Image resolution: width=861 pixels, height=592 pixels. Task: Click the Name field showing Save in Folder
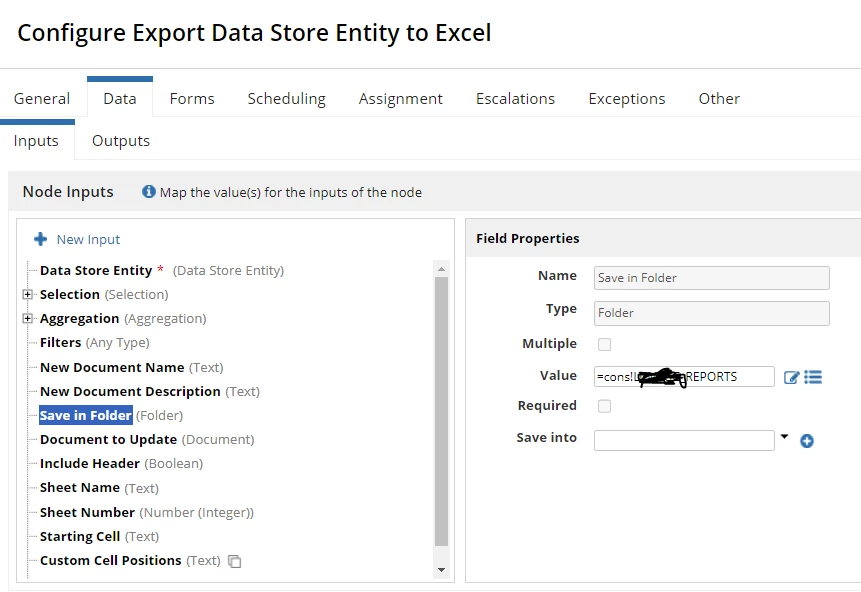[x=712, y=278]
